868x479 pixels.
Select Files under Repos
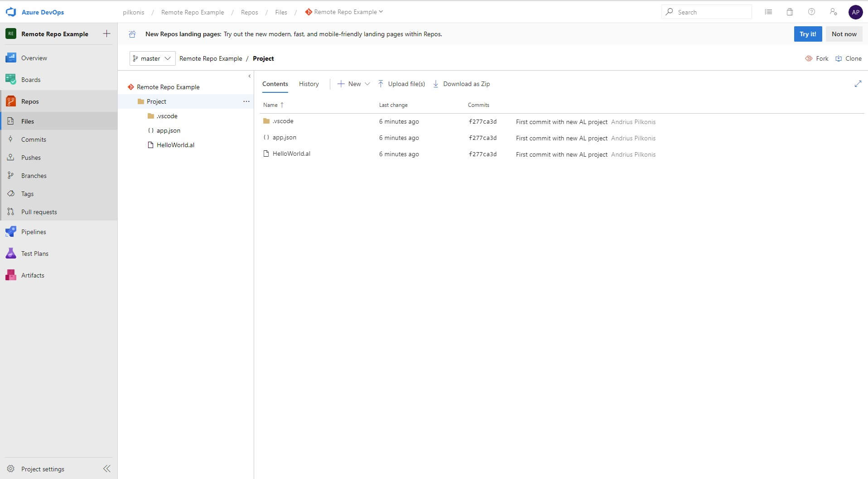point(59,121)
